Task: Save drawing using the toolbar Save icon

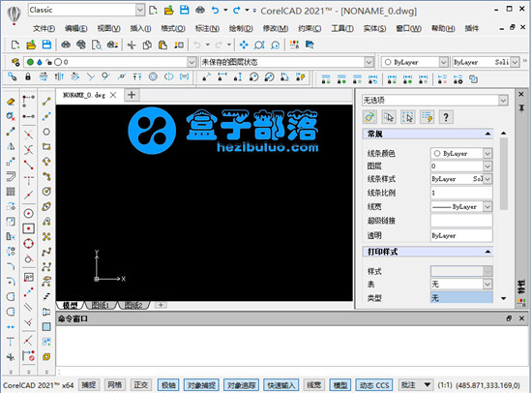Action: [46, 45]
